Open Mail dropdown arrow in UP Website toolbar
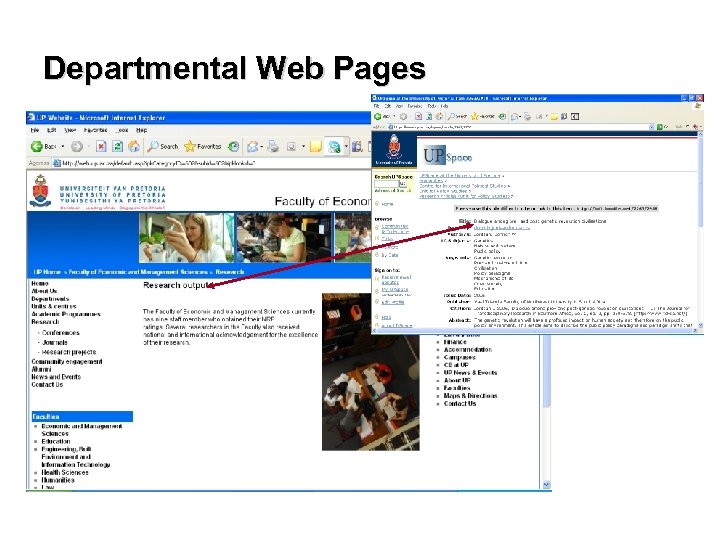 point(261,147)
